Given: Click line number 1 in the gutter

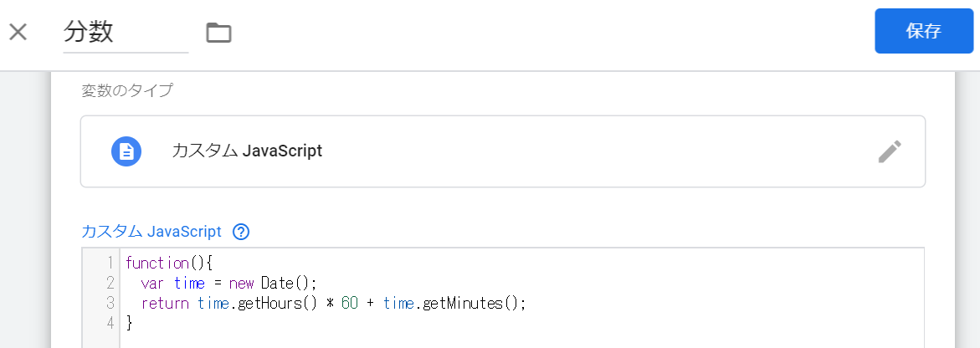Looking at the screenshot, I should (x=110, y=264).
